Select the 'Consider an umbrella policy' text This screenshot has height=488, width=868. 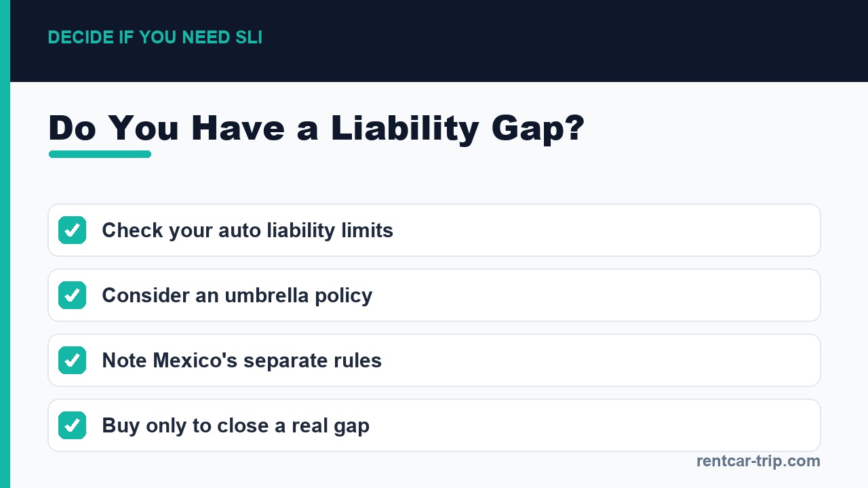tap(237, 296)
